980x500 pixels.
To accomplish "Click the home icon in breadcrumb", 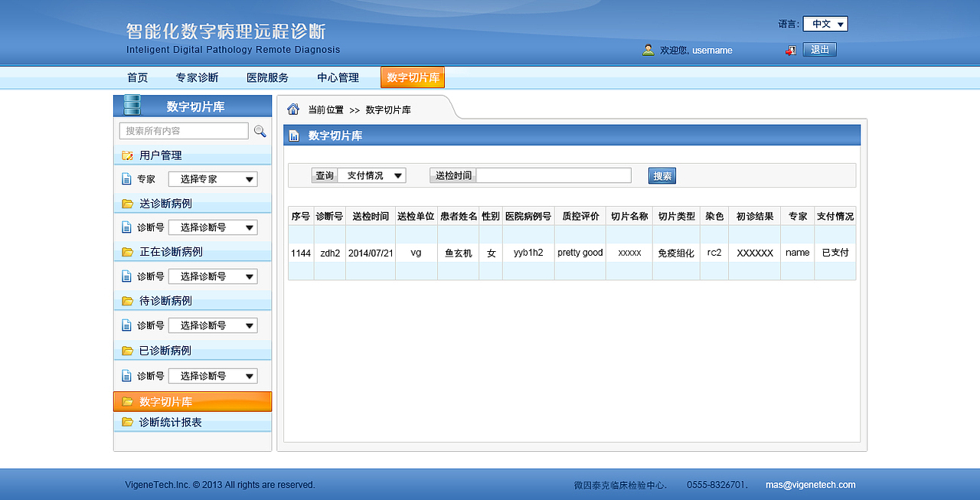I will [x=293, y=109].
